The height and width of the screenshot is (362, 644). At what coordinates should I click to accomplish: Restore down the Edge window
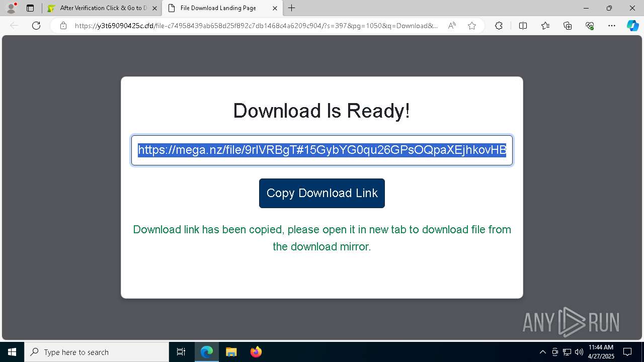[609, 8]
